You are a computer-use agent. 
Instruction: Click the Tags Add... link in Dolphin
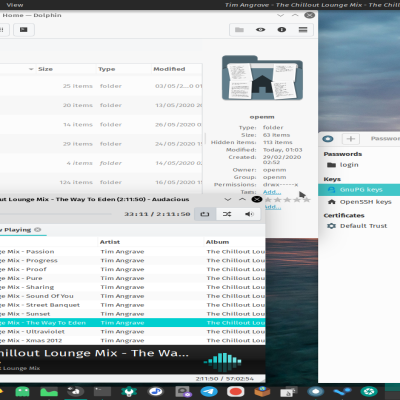(x=272, y=192)
